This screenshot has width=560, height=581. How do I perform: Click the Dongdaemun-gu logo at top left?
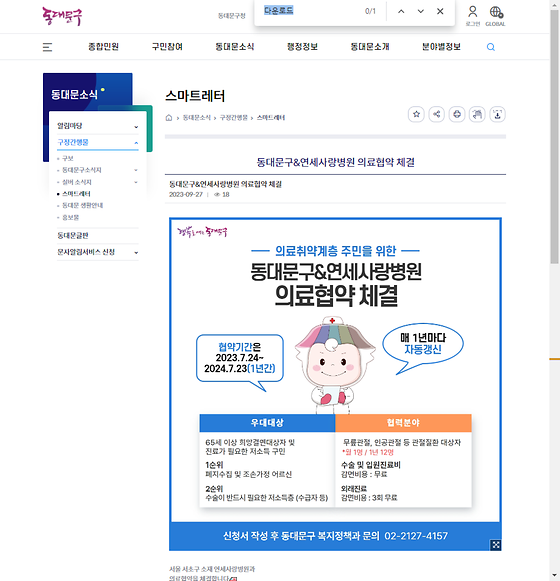(x=62, y=16)
